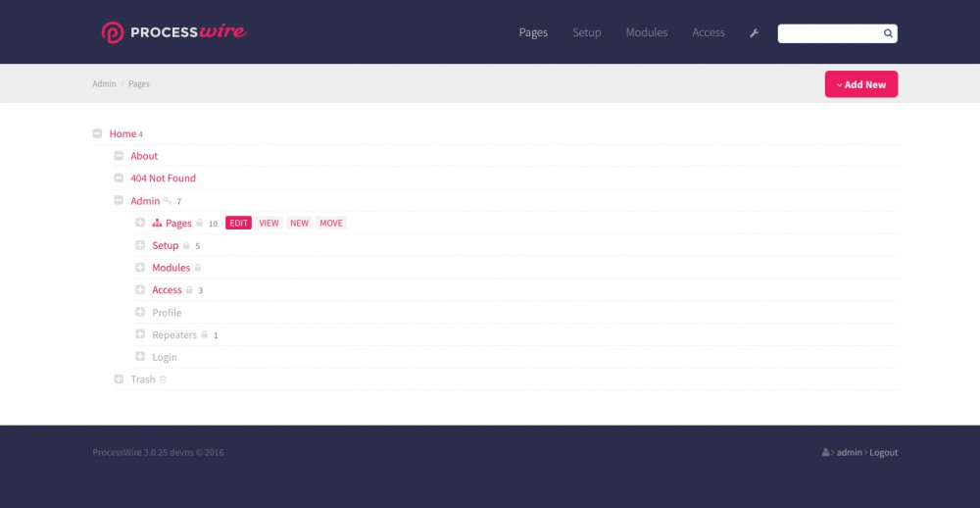Open the Modules menu in top navigation

[647, 32]
